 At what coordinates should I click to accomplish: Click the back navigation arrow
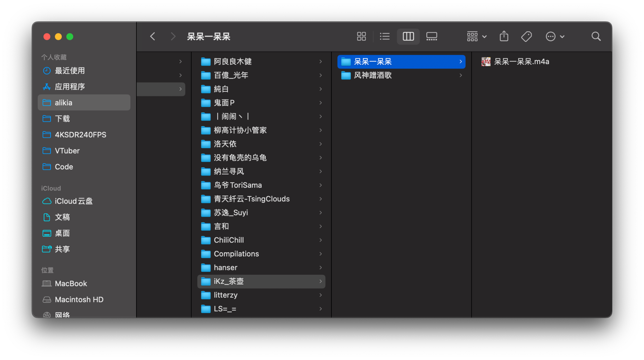[153, 36]
